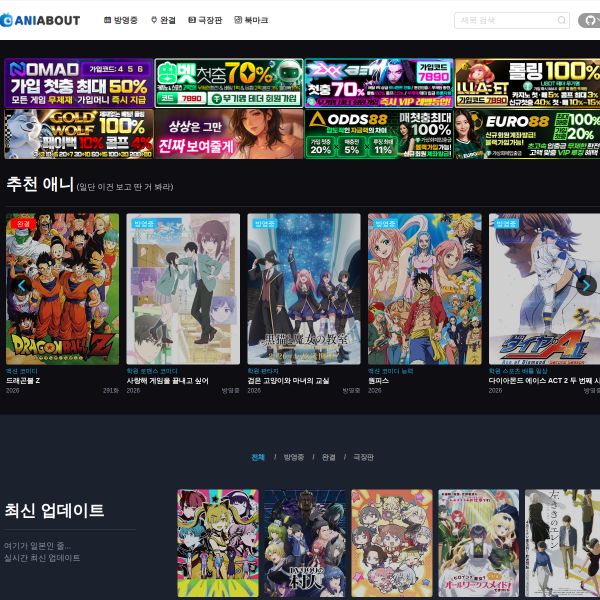Select the 완결 filter tab
Screen dimensions: 600x600
pyautogui.click(x=329, y=457)
